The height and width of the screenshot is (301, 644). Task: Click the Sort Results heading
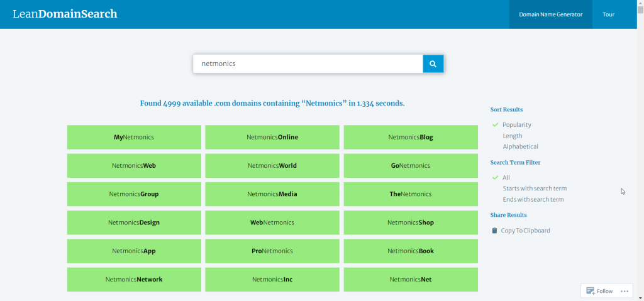[x=506, y=109]
